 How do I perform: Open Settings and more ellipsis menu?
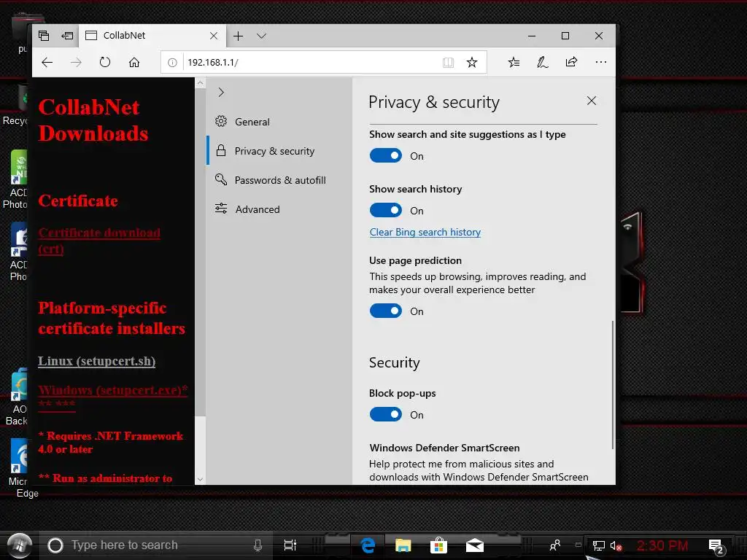coord(601,63)
